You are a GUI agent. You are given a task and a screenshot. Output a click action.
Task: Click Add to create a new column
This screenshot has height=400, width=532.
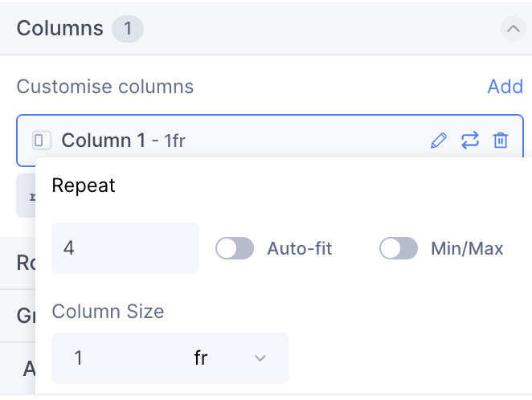coord(505,87)
